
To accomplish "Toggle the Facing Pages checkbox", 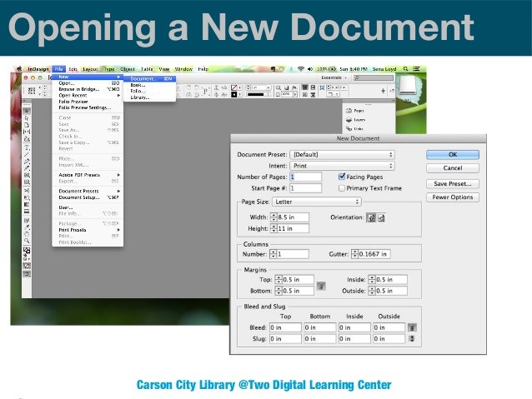I will 342,177.
